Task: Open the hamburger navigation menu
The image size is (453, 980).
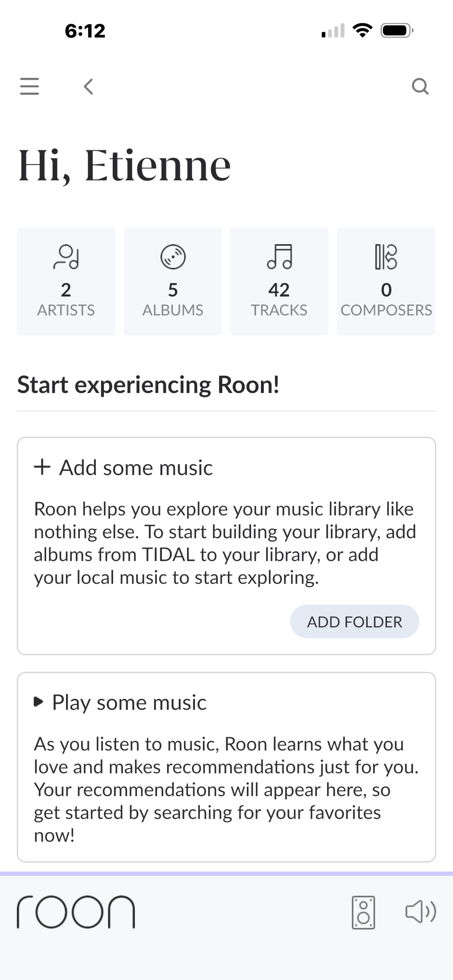Action: point(29,86)
